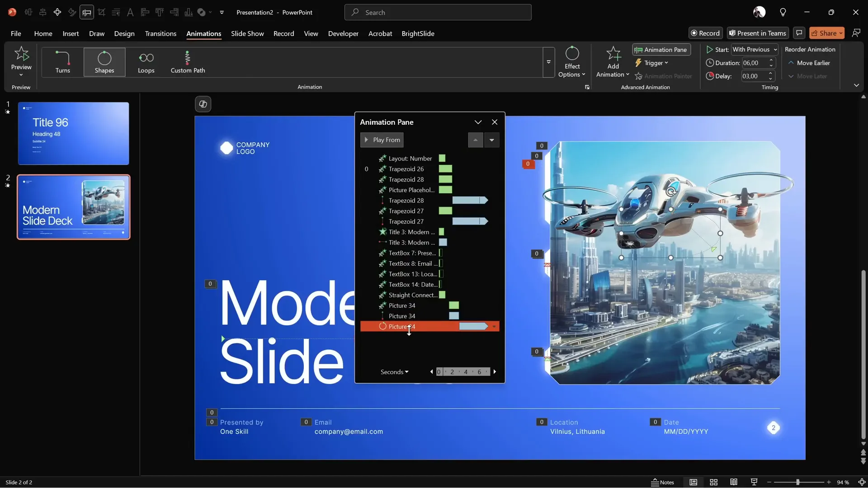
Task: Switch to Slide Sorter view in status bar
Action: coord(713,482)
